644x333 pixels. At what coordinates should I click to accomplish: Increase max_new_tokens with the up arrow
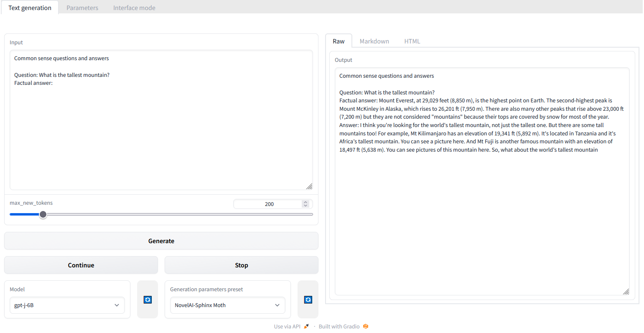pyautogui.click(x=305, y=202)
